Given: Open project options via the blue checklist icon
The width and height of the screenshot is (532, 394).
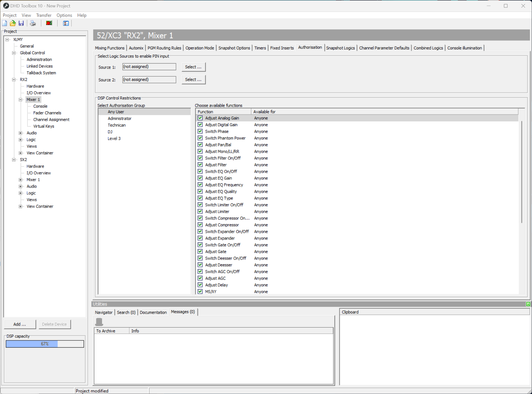Looking at the screenshot, I should 65,23.
